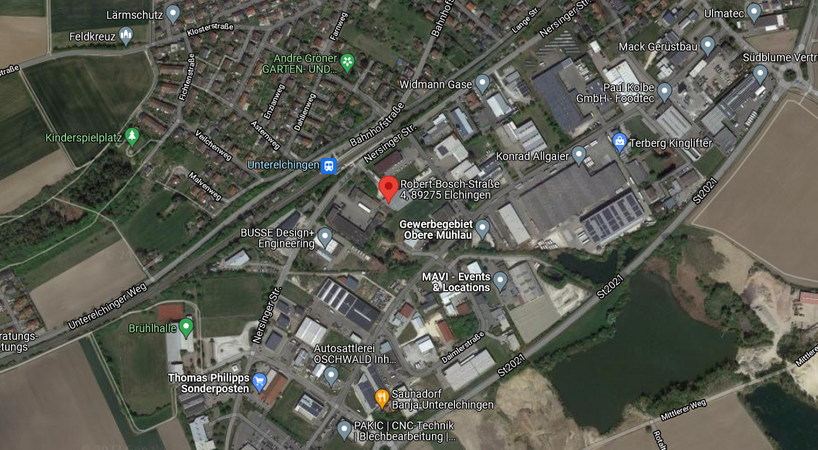Viewport: 818px width, 450px height.
Task: Click the Ulmatec place marker
Action: click(754, 13)
